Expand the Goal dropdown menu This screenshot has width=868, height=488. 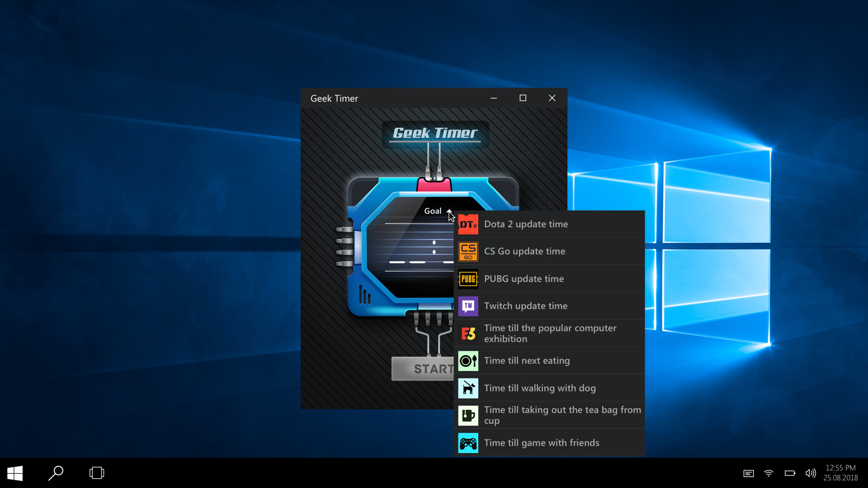point(433,210)
